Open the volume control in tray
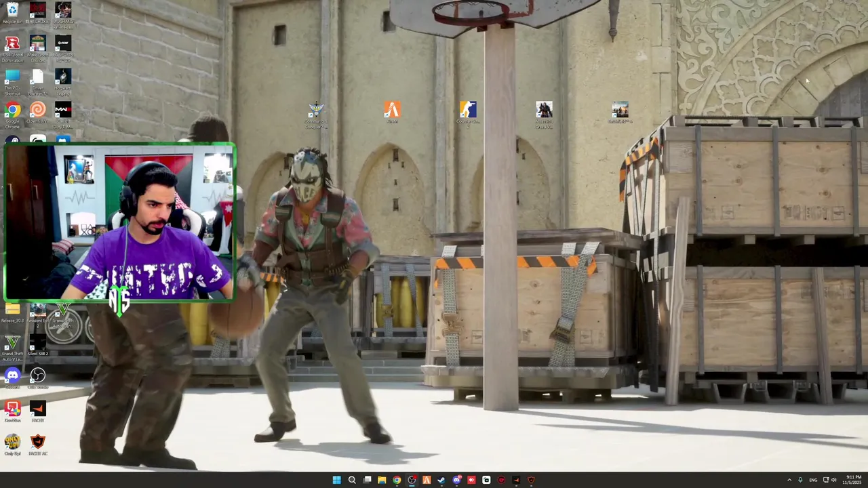This screenshot has width=868, height=488. click(833, 480)
